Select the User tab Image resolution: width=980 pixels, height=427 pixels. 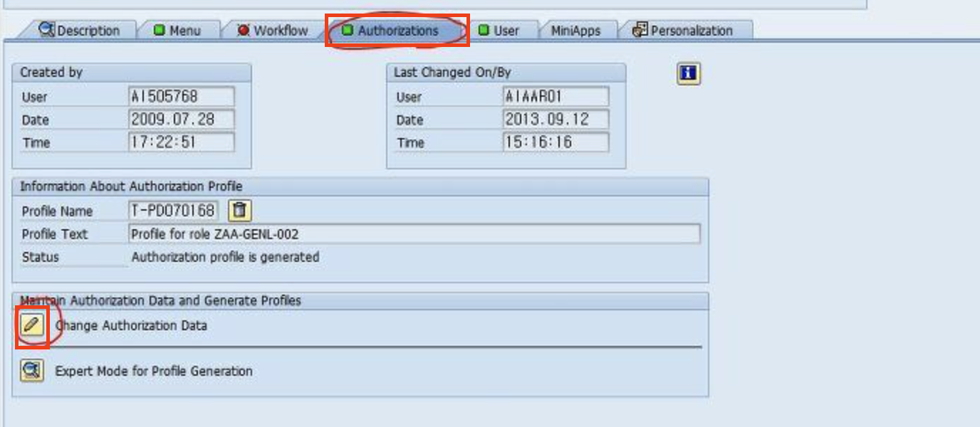[x=506, y=30]
